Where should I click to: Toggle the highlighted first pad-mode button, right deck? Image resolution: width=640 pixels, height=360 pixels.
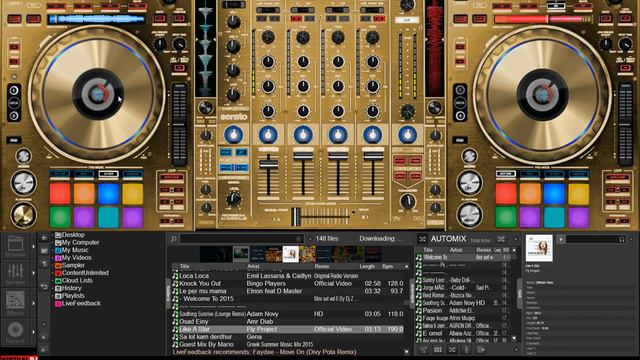tap(505, 174)
